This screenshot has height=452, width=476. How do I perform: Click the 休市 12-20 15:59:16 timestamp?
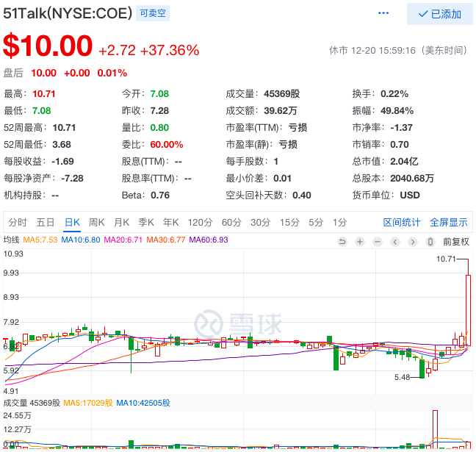[x=398, y=50]
